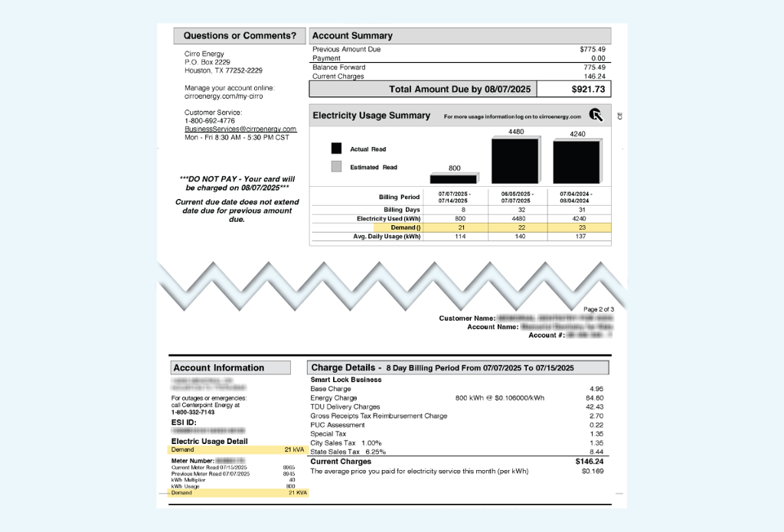
Task: Click the highlighted Demand () label in usage table
Action: point(405,227)
